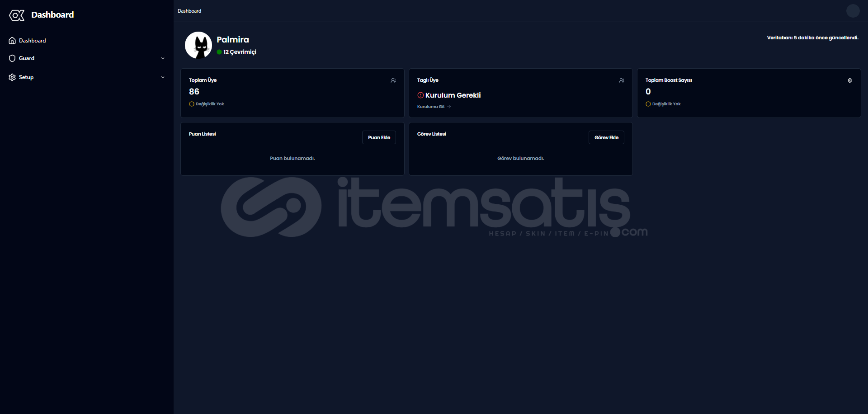The height and width of the screenshot is (414, 868).
Task: Expand the Guard menu chevron
Action: click(163, 58)
